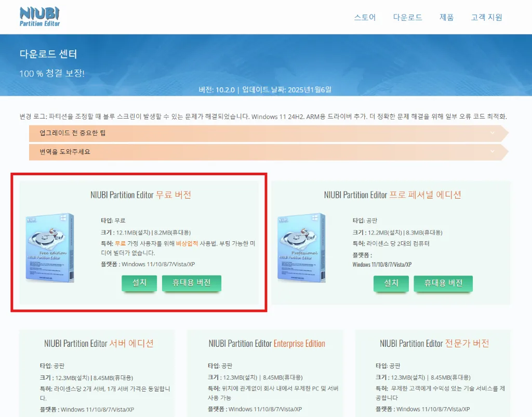Screen dimensions: 532x417
Task: Click the 무료 버전 title heading
Action: [141, 195]
